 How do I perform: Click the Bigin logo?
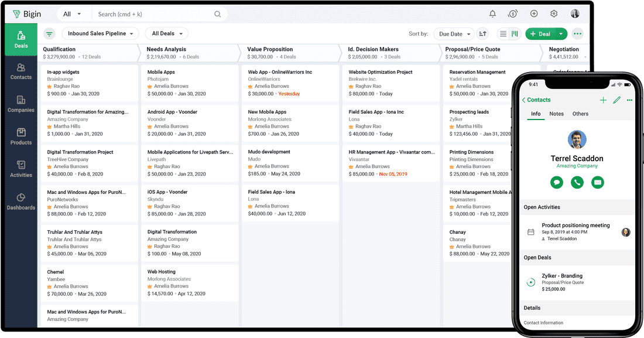click(27, 14)
